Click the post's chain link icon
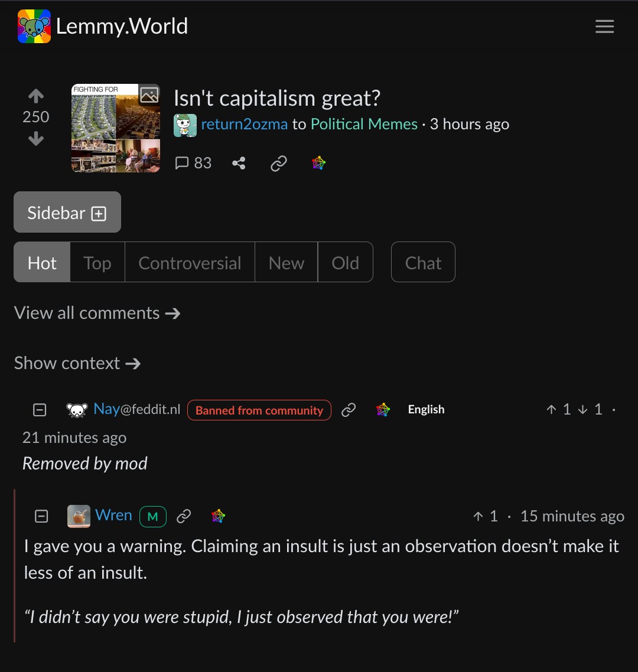Image resolution: width=638 pixels, height=672 pixels. [x=279, y=164]
